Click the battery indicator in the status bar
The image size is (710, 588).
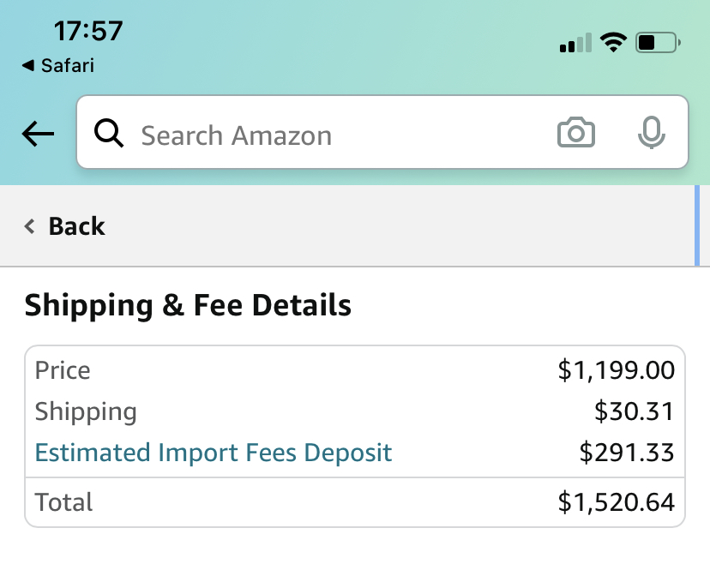pyautogui.click(x=658, y=42)
